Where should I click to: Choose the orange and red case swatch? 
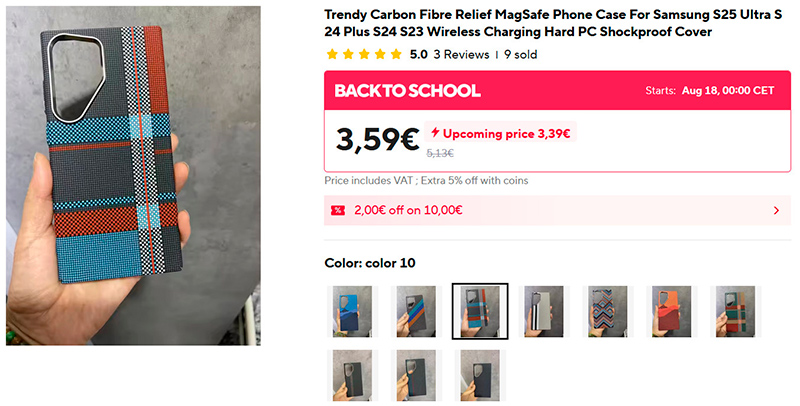click(671, 310)
